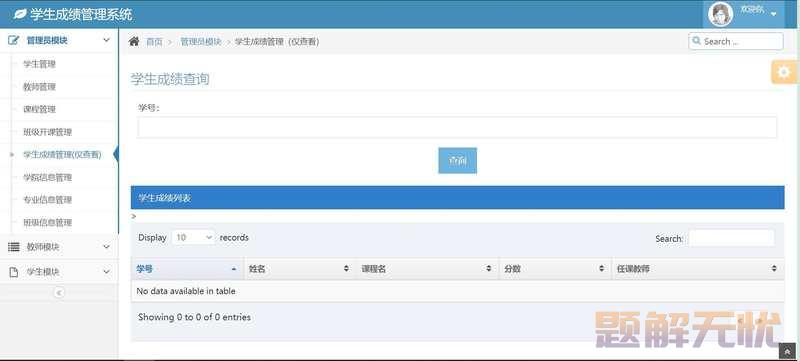800x361 pixels.
Task: Expand the user account dropdown caret
Action: click(773, 14)
